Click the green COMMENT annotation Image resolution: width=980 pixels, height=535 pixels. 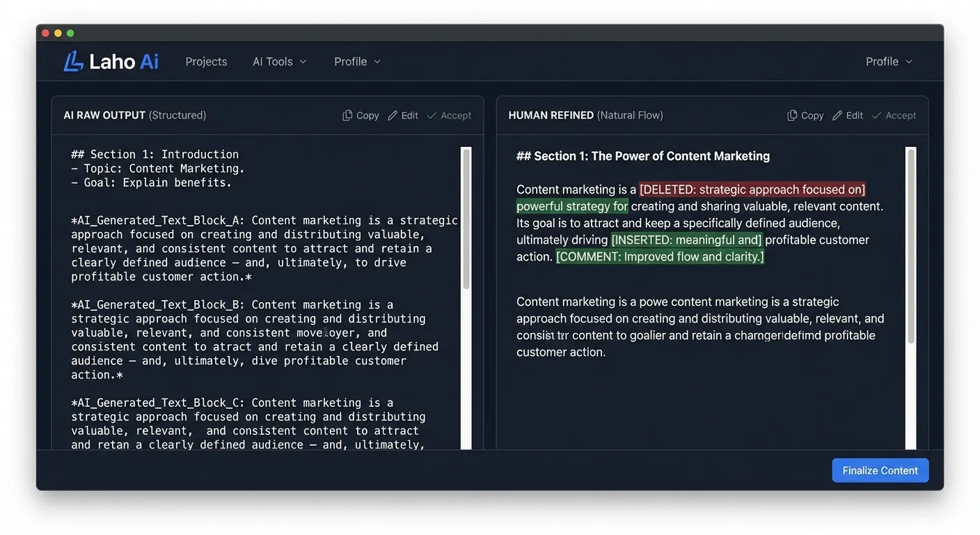pyautogui.click(x=660, y=256)
